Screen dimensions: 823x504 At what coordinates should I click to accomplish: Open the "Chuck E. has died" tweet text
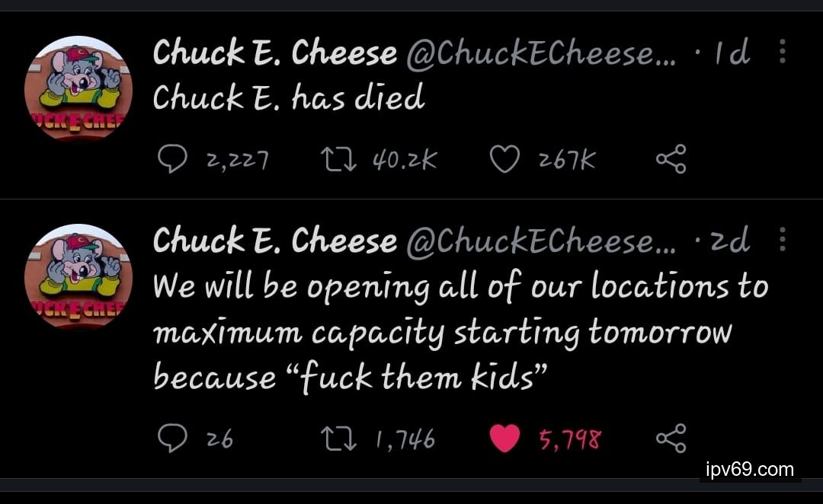pyautogui.click(x=288, y=98)
